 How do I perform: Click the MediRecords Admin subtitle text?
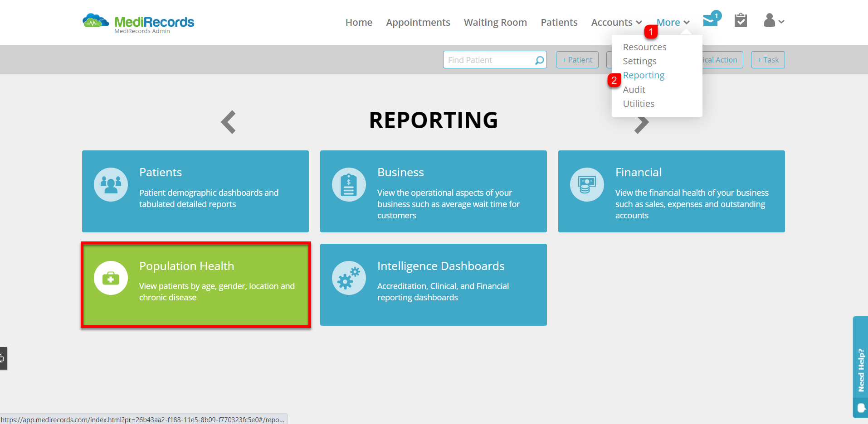(142, 31)
